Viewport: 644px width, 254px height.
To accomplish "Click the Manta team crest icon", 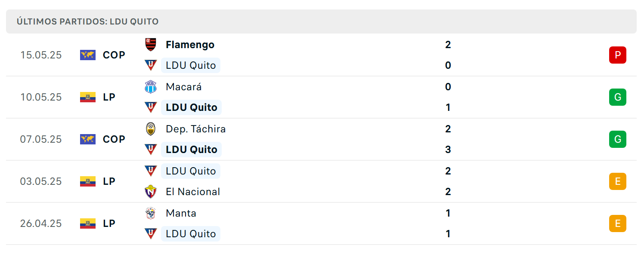I will [x=151, y=213].
